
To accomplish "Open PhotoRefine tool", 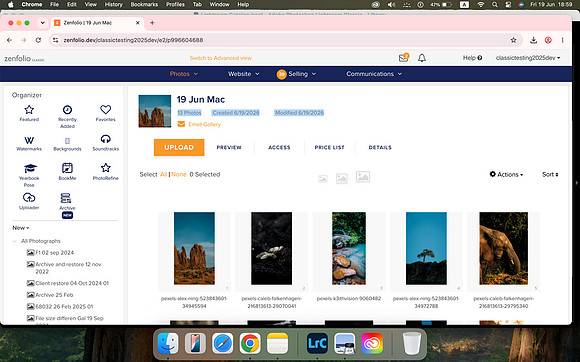I will [105, 168].
